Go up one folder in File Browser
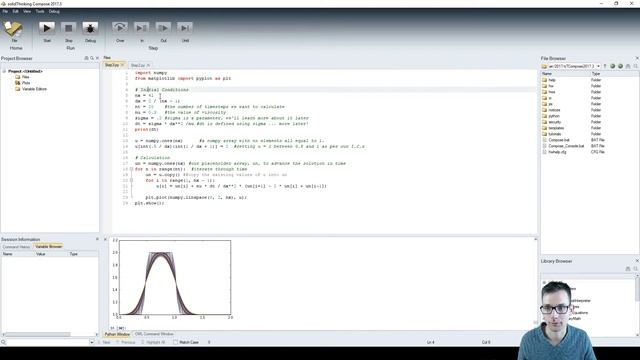This screenshot has width=640, height=360. pos(605,66)
